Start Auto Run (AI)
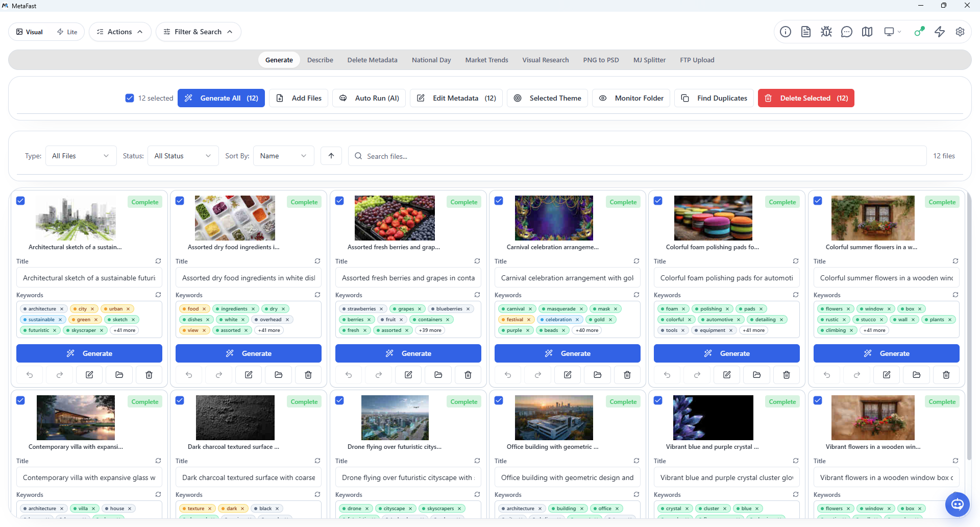 (x=369, y=98)
